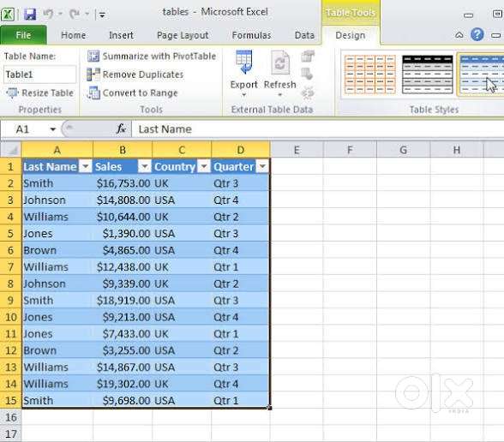Expand the Country column filter arrow

pos(204,166)
